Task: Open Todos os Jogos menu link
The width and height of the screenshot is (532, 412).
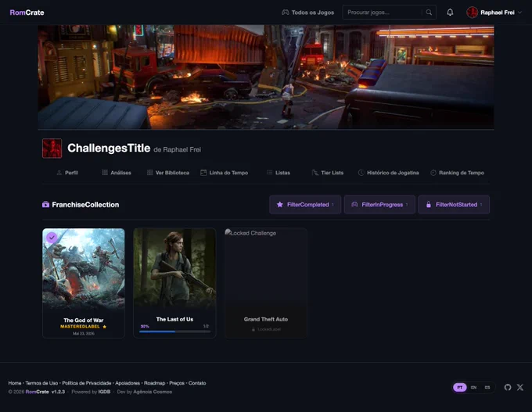Action: tap(308, 13)
